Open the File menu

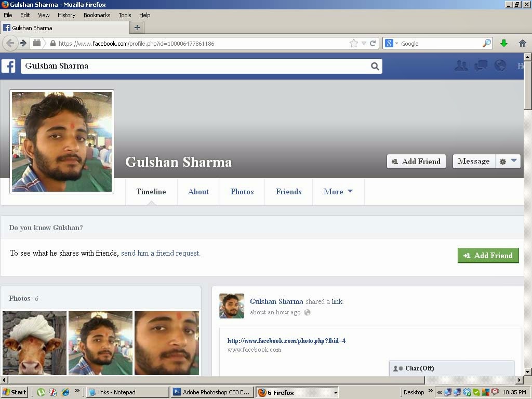[x=8, y=15]
